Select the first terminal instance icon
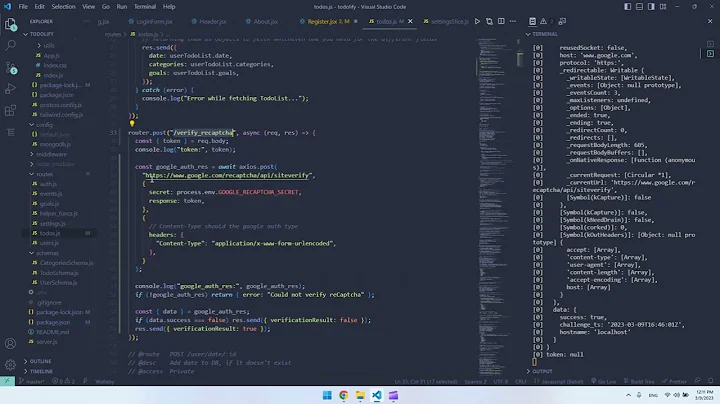 click(710, 44)
